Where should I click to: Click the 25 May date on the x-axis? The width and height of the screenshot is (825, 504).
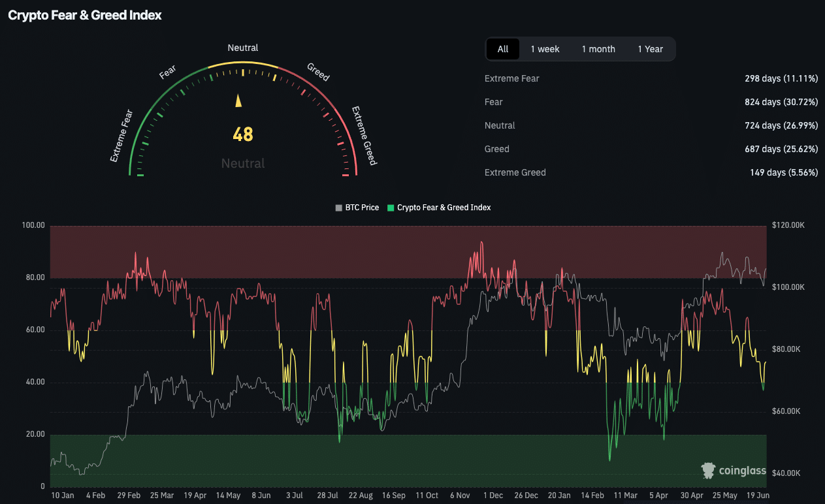point(724,496)
